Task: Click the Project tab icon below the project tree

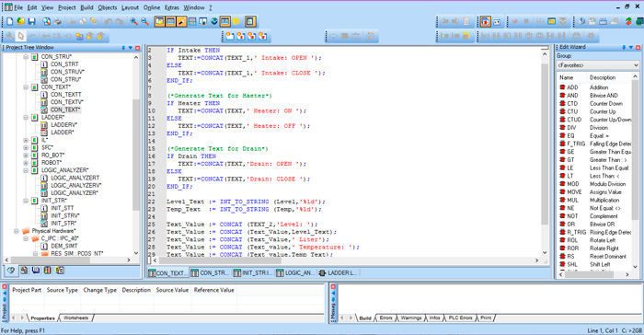Action: (x=11, y=271)
